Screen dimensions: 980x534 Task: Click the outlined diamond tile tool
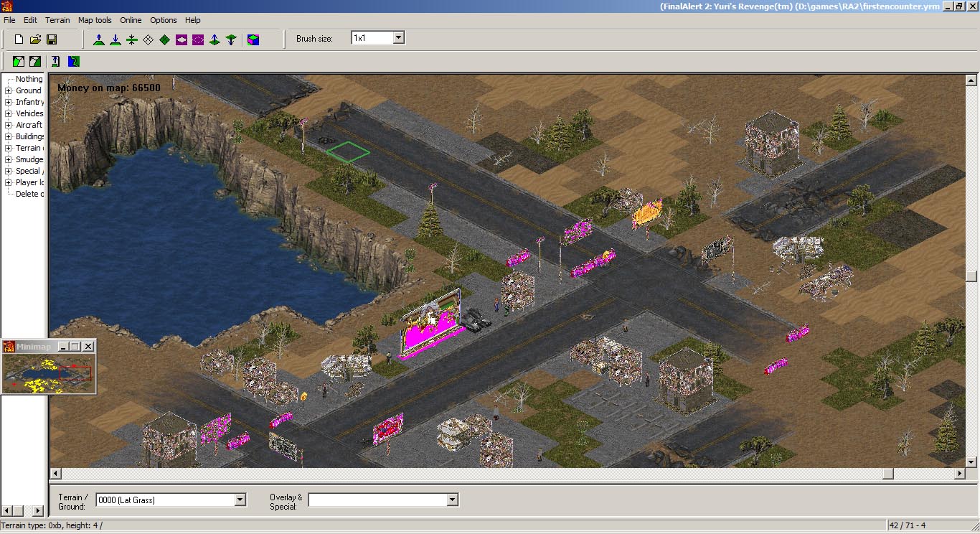coord(148,39)
